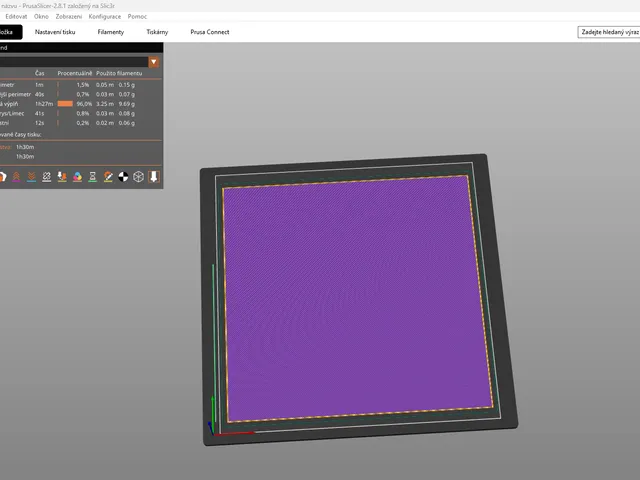The width and height of the screenshot is (640, 480).
Task: Click the '0.15 g' weight value
Action: coord(127,85)
